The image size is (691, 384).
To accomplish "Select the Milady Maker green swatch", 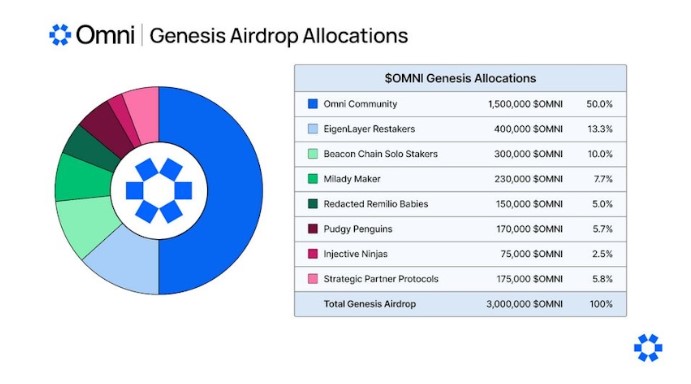I will [312, 179].
